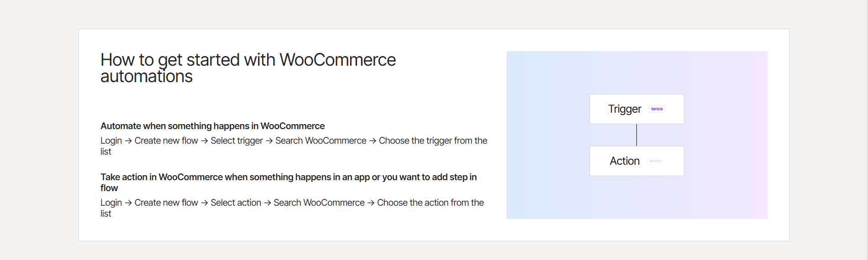Select 'Automate when something happens in WooCommerce' subheading

click(212, 126)
